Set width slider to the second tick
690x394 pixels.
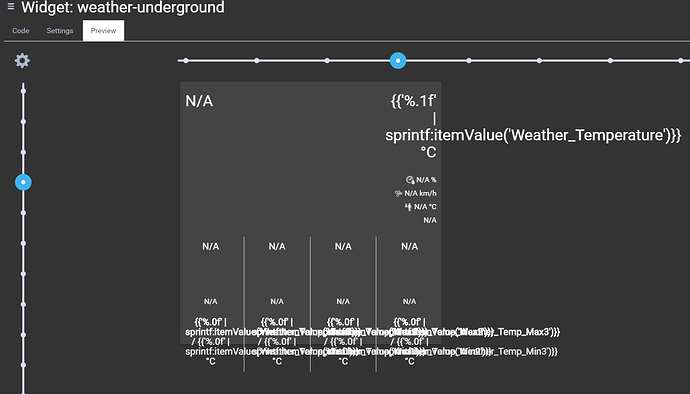(257, 60)
